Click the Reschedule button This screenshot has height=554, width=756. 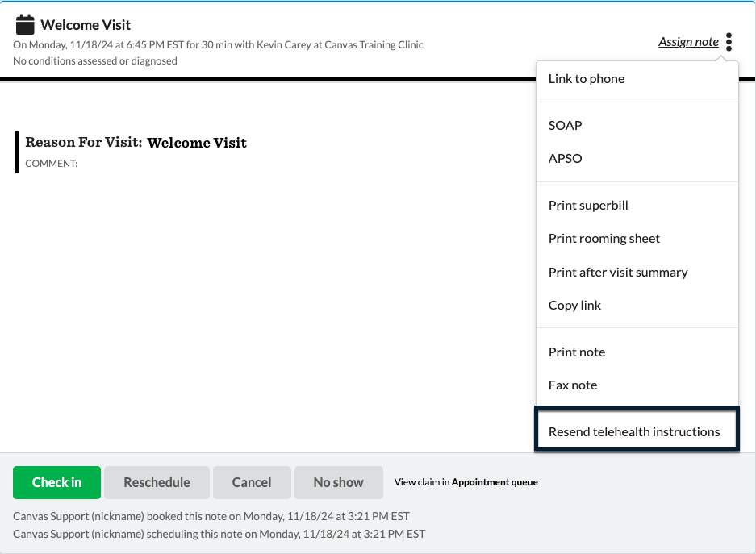point(157,482)
